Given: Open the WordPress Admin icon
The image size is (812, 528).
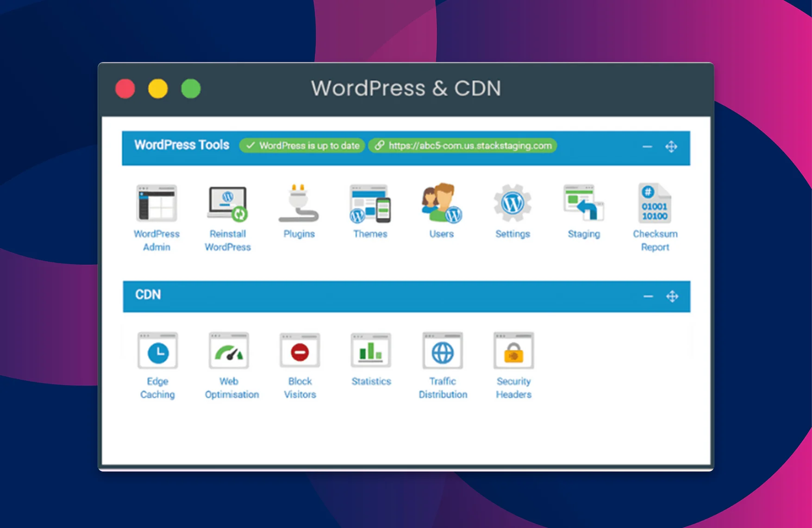Looking at the screenshot, I should pos(156,203).
